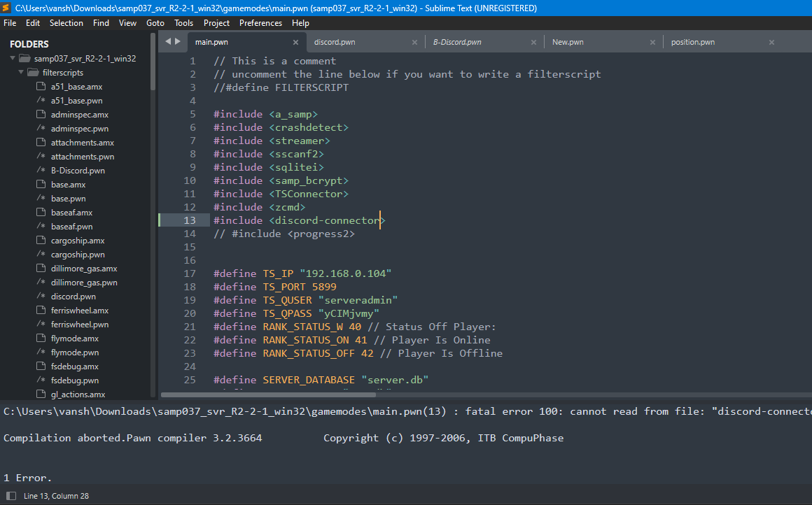
Task: Open dillimore_gas.amx in sidebar
Action: pyautogui.click(x=84, y=268)
